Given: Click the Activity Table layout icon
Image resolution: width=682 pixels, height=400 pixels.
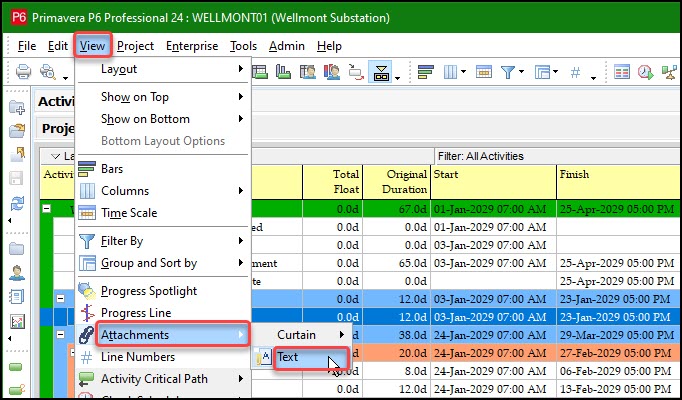Looking at the screenshot, I should [260, 71].
